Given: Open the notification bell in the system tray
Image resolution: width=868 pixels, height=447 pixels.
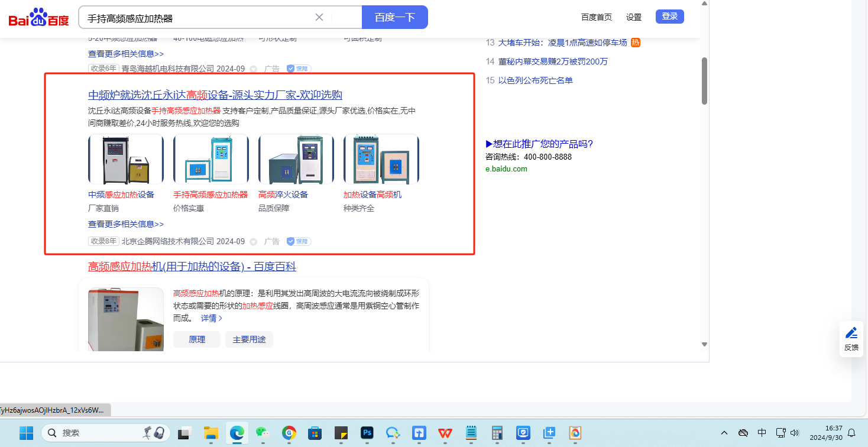Looking at the screenshot, I should coord(851,433).
